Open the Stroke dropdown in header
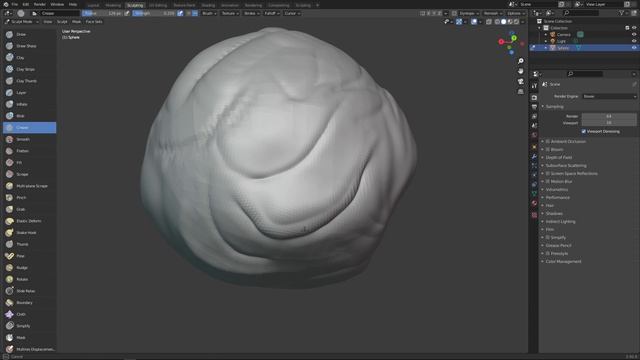This screenshot has width=640, height=360. 251,13
